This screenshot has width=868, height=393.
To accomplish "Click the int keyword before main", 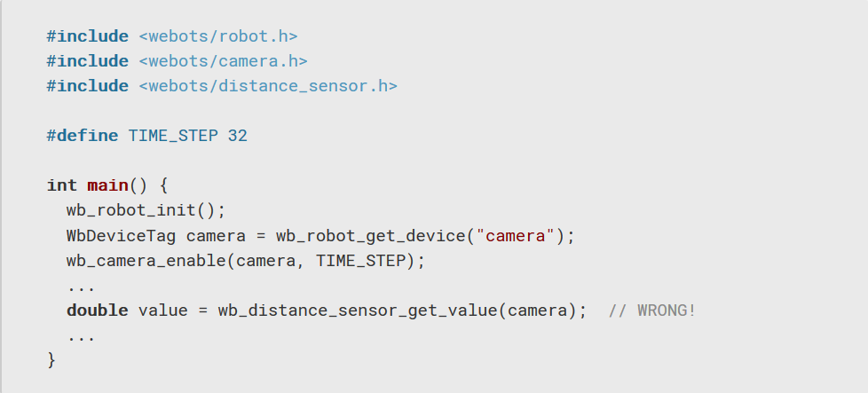I will 61,185.
